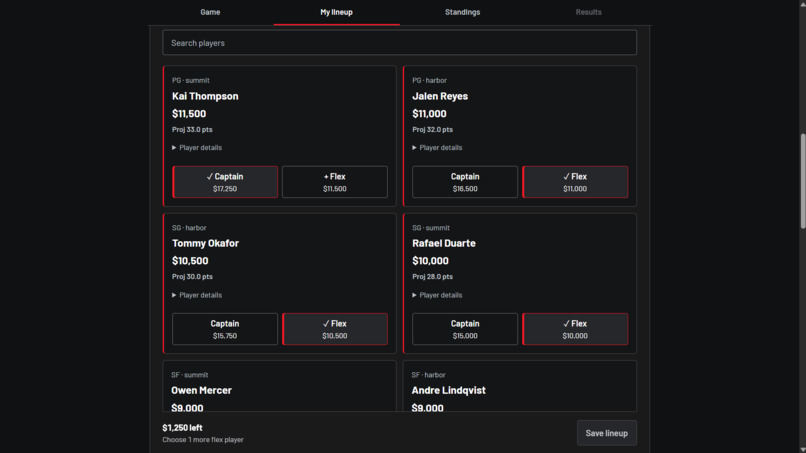Image resolution: width=806 pixels, height=453 pixels.
Task: Choose Rafael Duarte as Captain
Action: click(x=465, y=329)
